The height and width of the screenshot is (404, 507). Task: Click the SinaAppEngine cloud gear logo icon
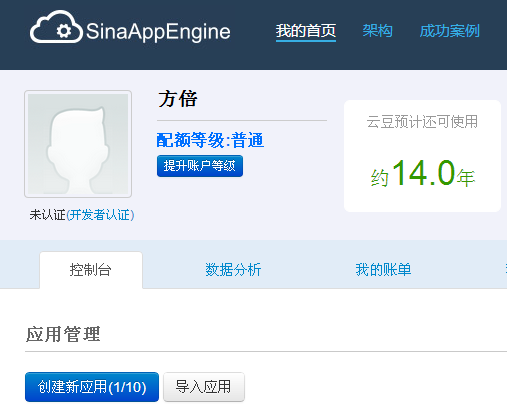pyautogui.click(x=56, y=27)
